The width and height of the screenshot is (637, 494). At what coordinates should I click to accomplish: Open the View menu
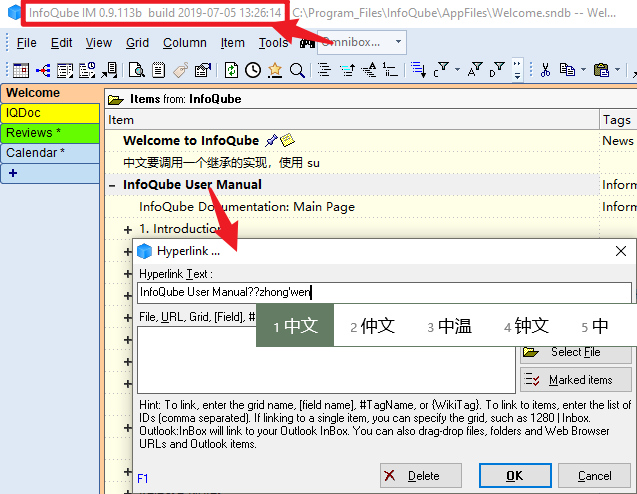click(x=99, y=43)
